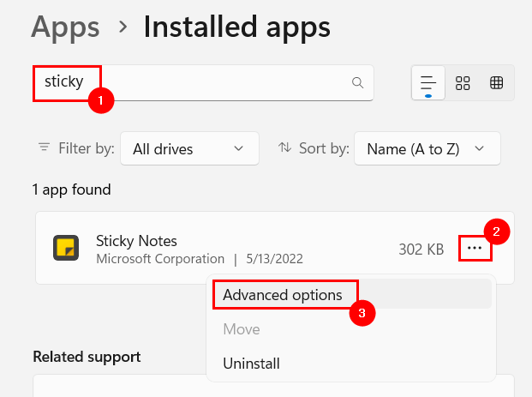Click the Sticky Notes app name
The width and height of the screenshot is (532, 397).
point(136,241)
